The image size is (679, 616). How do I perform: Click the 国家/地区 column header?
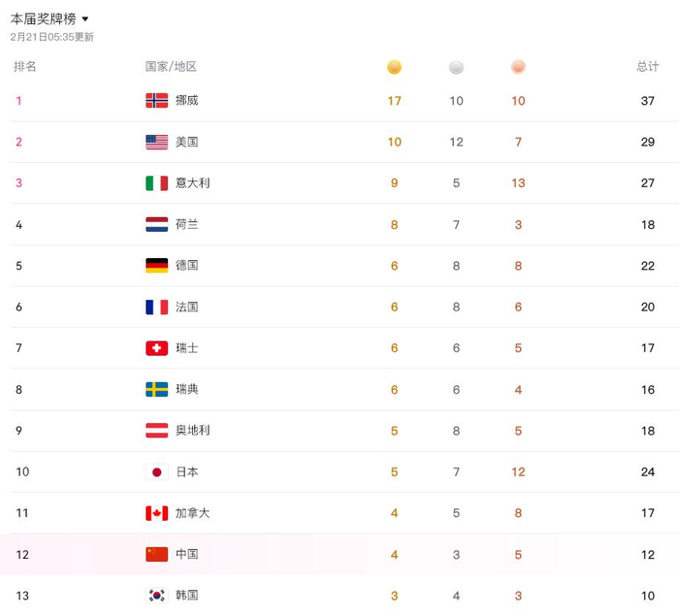pos(171,66)
